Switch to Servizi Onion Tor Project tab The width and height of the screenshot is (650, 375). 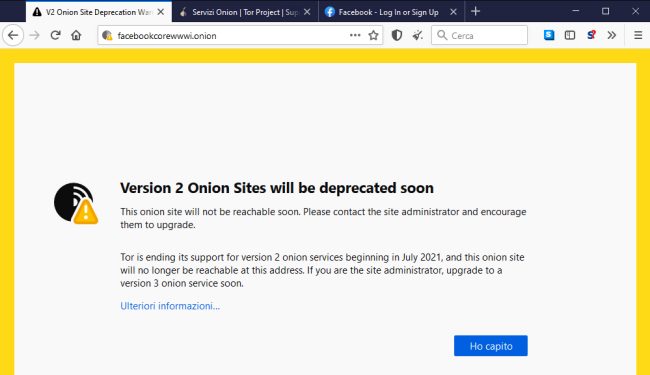[245, 12]
